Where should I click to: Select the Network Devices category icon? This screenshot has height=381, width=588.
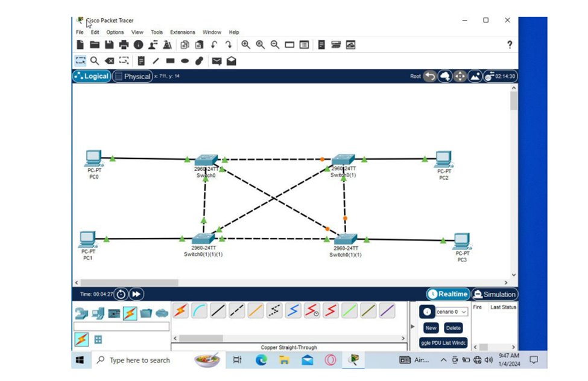click(x=81, y=313)
